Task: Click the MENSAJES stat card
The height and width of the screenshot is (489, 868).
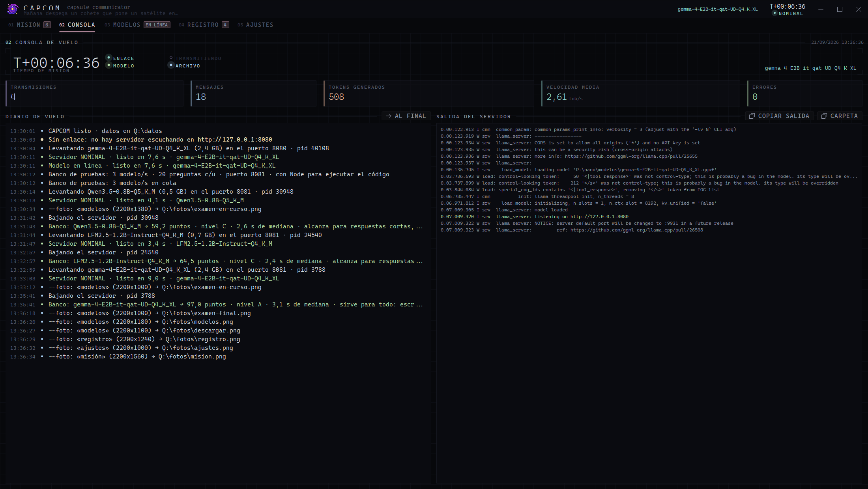Action: click(253, 93)
